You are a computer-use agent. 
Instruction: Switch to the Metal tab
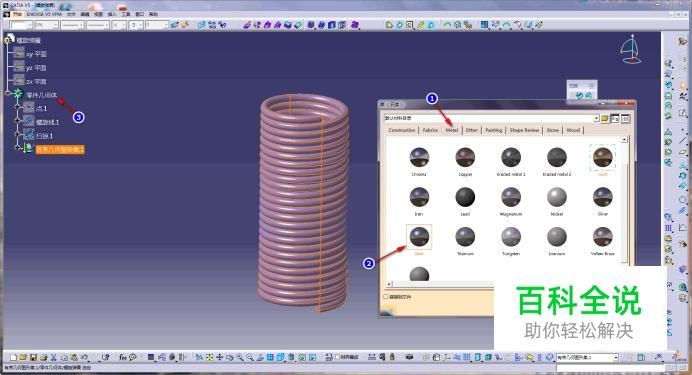click(x=451, y=130)
